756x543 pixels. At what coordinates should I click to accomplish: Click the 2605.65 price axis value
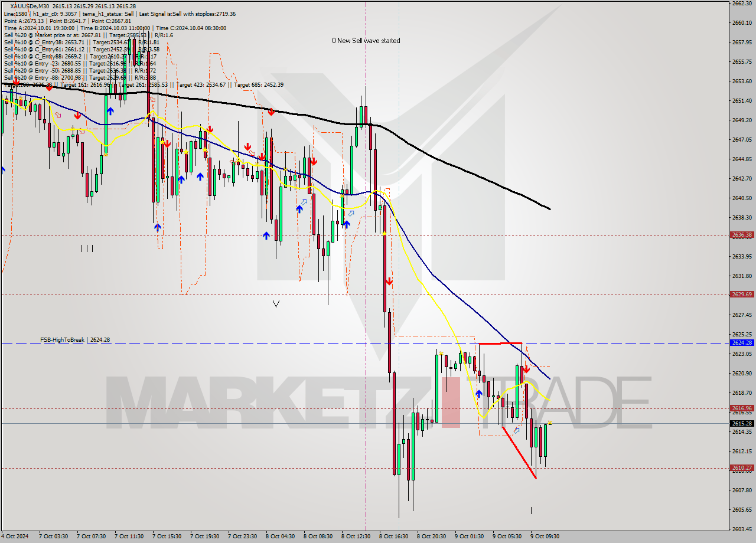pos(742,509)
